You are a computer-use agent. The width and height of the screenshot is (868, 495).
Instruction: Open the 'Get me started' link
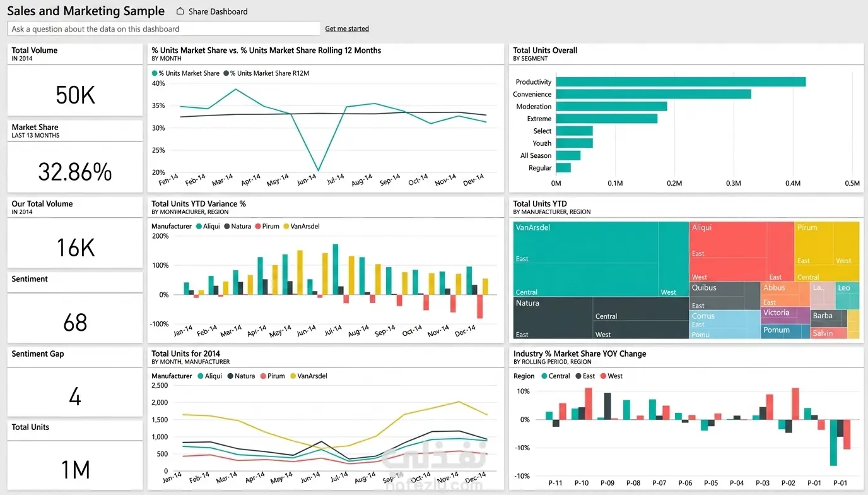tap(347, 29)
